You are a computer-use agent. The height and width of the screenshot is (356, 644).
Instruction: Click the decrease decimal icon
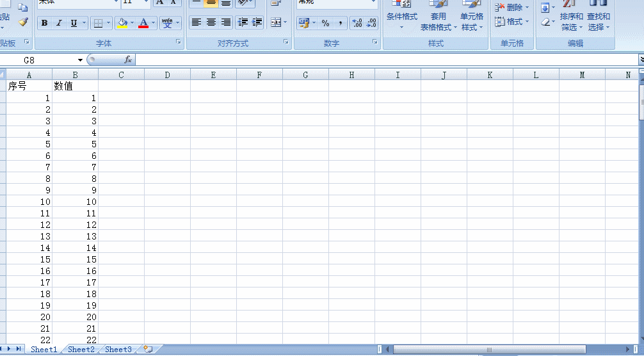(x=371, y=22)
